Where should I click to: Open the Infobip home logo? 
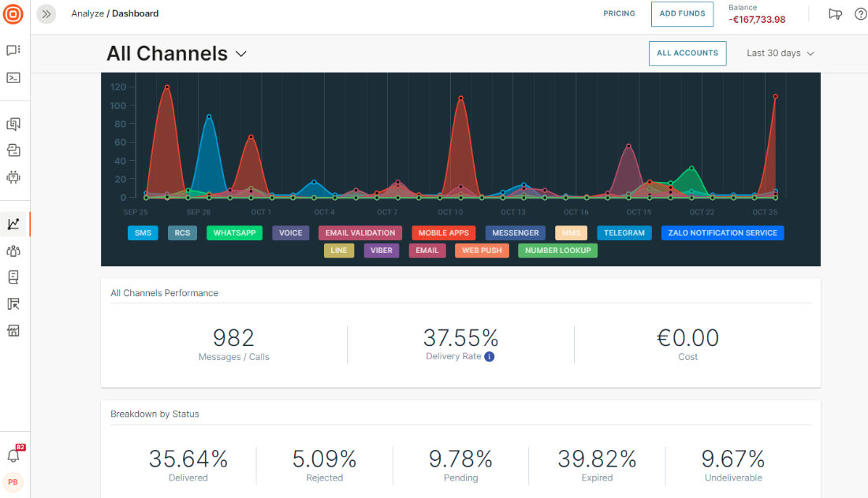(x=13, y=14)
